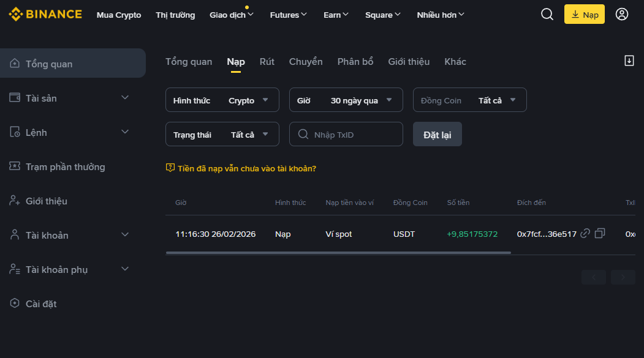This screenshot has width=644, height=358.
Task: Select Tổng quan in the left sidebar
Action: click(50, 62)
